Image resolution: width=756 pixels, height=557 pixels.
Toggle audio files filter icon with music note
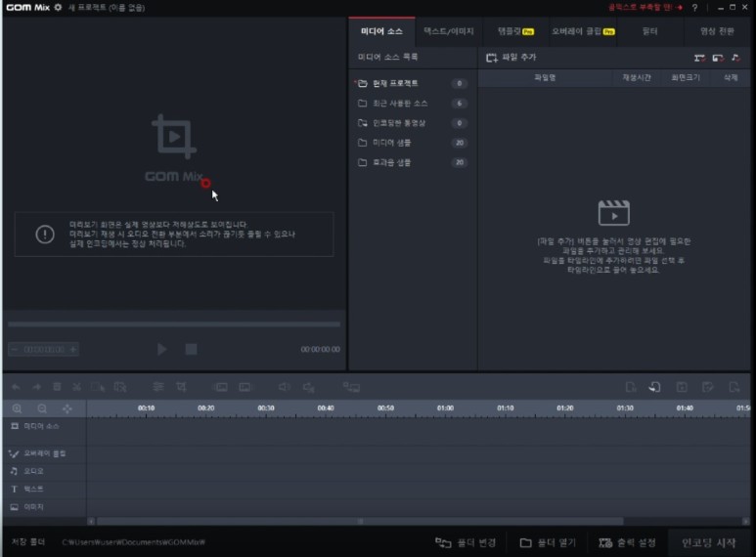click(x=735, y=58)
